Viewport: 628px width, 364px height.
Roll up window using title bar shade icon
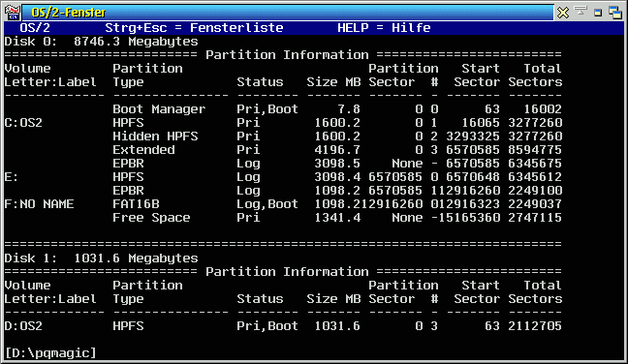581,11
